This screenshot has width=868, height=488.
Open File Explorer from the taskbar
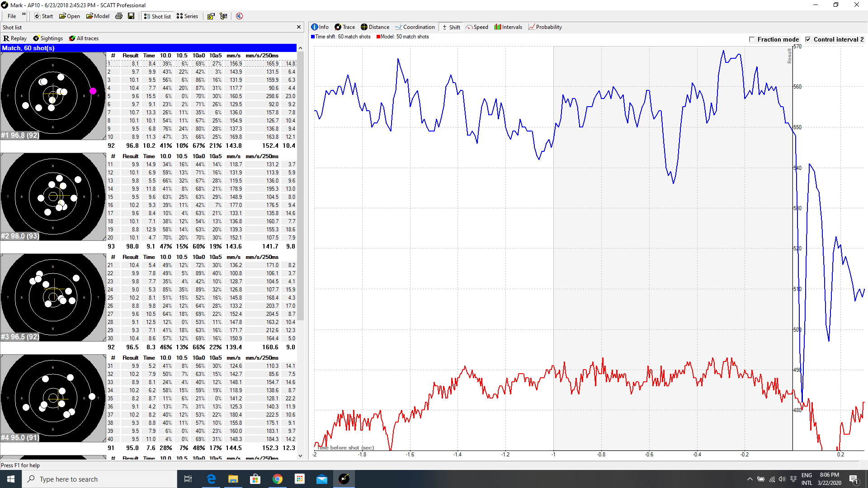coord(233,479)
